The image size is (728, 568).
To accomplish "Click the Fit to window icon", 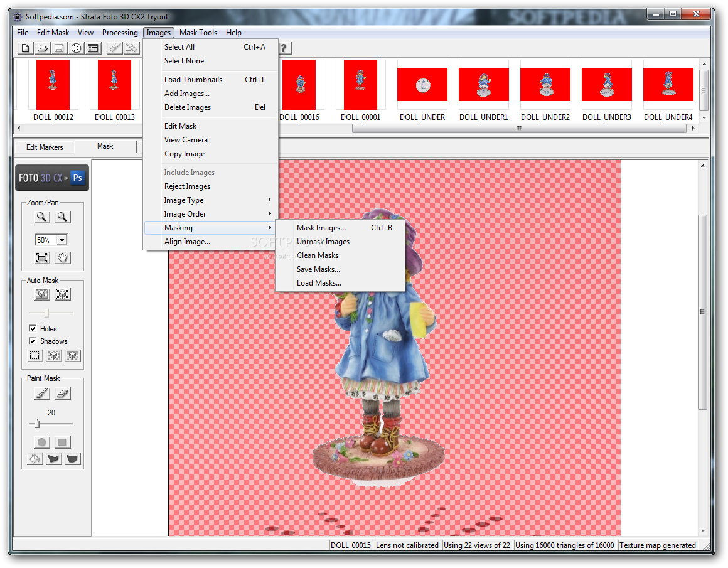I will pos(42,258).
